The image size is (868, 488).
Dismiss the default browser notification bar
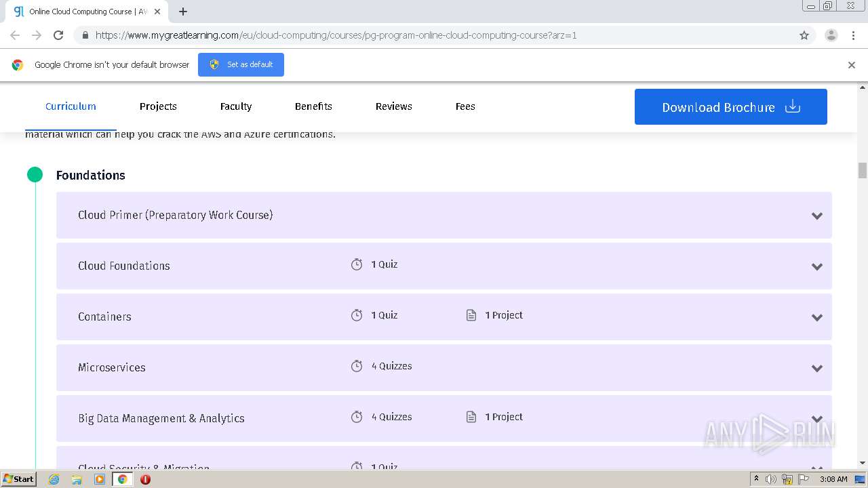pyautogui.click(x=852, y=65)
